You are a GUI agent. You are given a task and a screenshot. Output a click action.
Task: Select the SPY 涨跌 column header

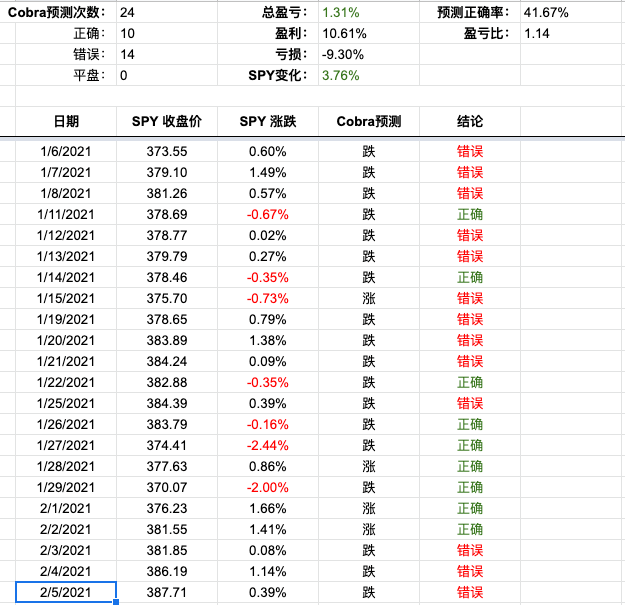coord(267,121)
